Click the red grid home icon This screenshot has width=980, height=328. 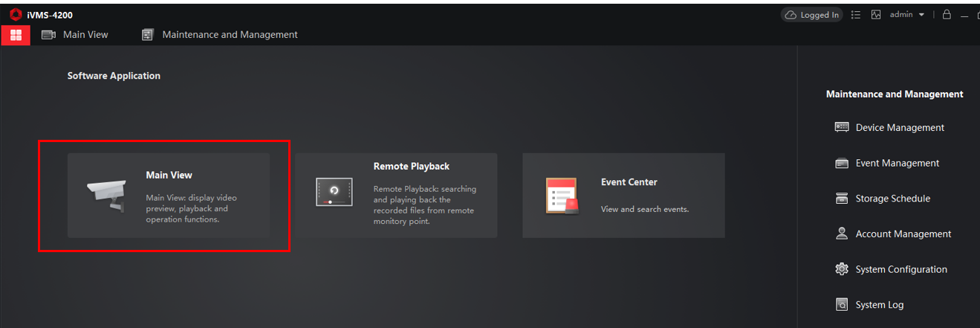[16, 35]
